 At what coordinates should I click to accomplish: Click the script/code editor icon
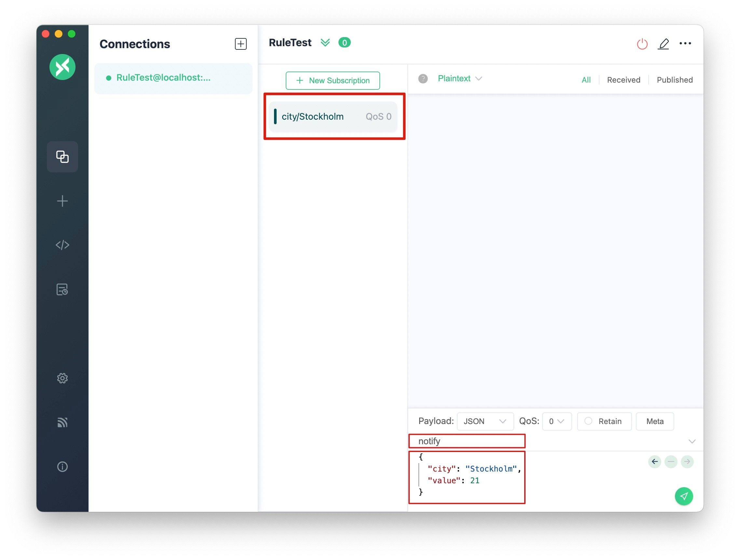click(x=62, y=245)
